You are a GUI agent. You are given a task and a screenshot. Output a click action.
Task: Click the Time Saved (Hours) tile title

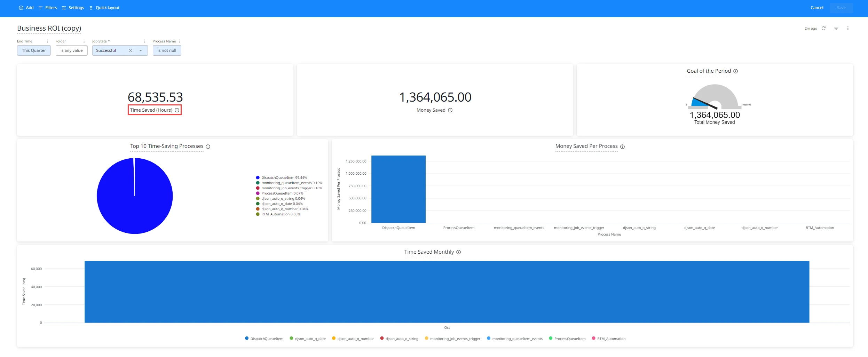click(151, 110)
